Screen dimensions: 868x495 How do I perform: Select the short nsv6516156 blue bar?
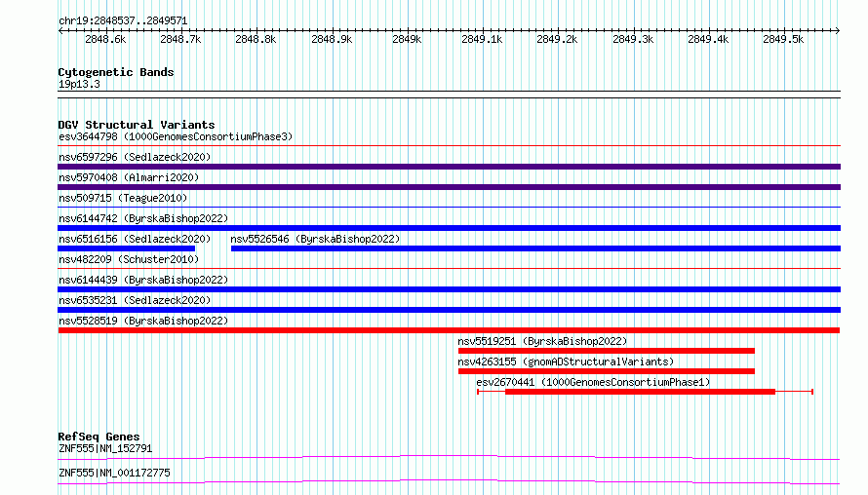pyautogui.click(x=126, y=248)
